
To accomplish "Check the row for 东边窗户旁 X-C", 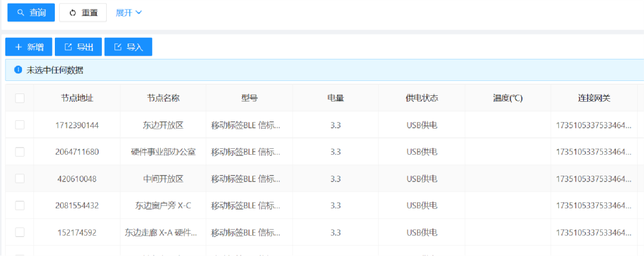I will pos(20,205).
